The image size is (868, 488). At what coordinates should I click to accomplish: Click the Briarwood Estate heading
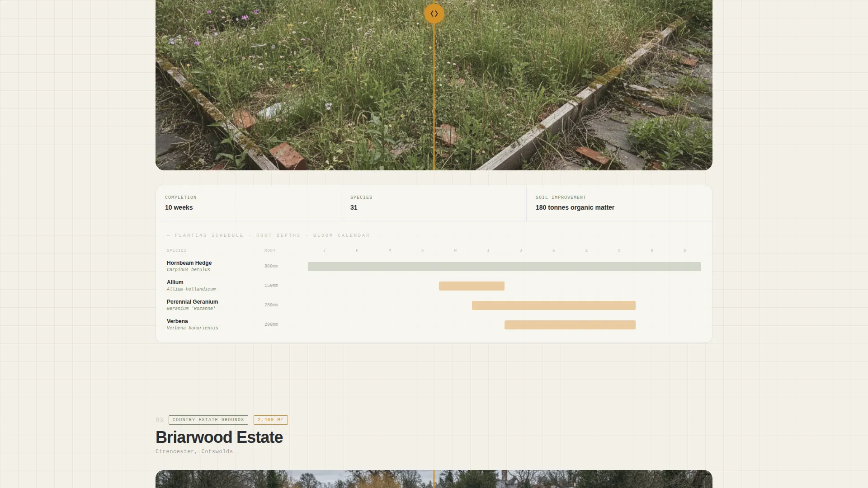coord(219,437)
